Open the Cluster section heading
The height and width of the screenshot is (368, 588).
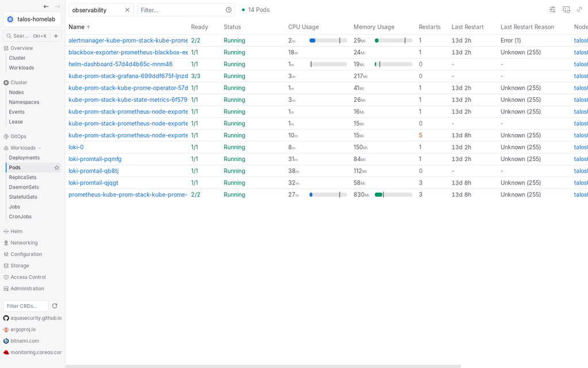click(x=19, y=82)
